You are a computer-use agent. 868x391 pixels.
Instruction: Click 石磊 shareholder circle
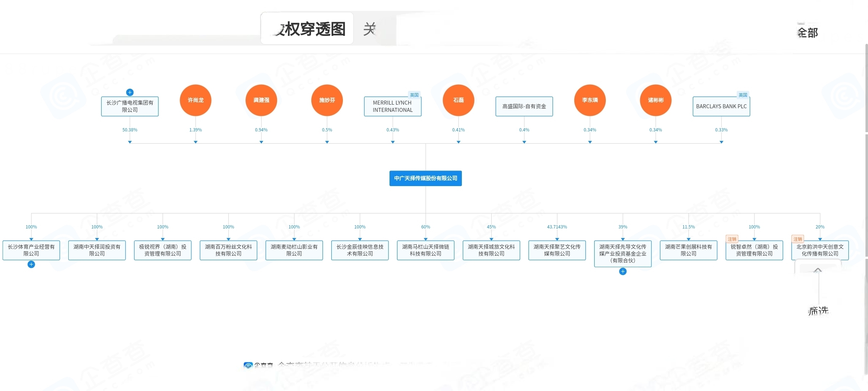pyautogui.click(x=458, y=100)
